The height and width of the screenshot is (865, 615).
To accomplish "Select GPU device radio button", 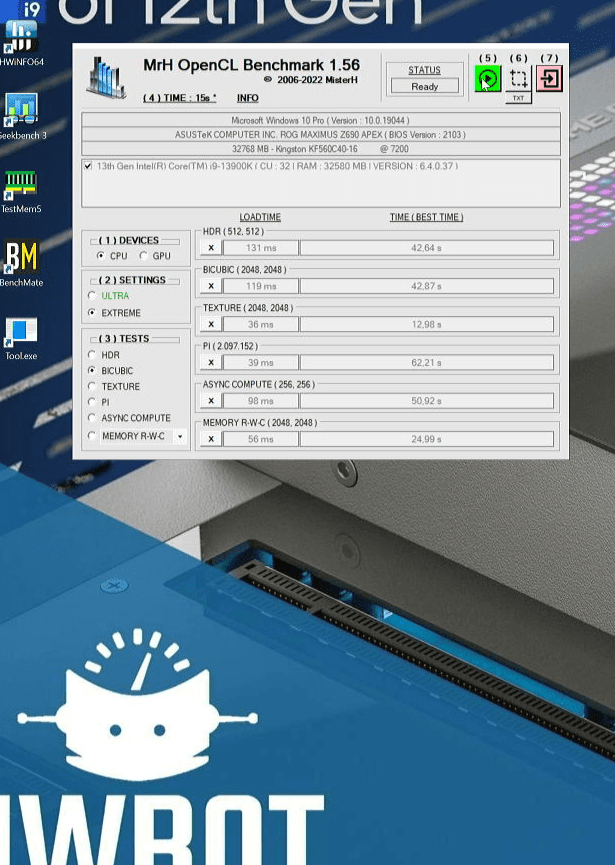I will click(x=143, y=255).
